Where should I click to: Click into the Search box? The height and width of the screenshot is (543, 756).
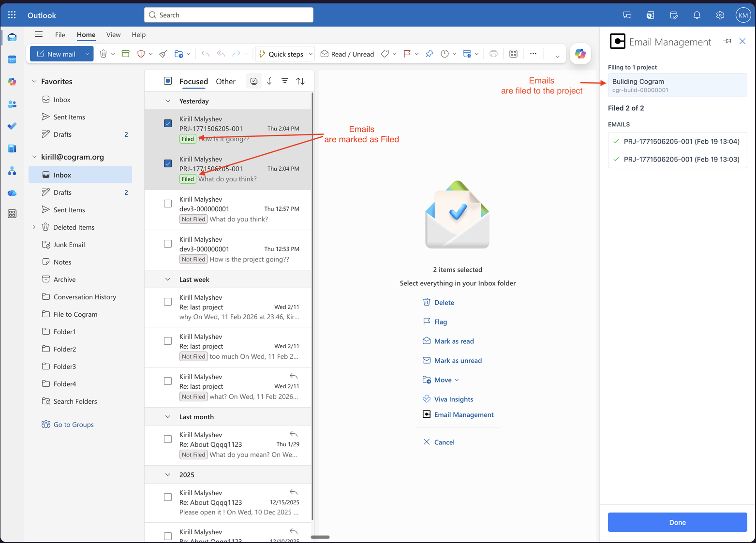[229, 15]
